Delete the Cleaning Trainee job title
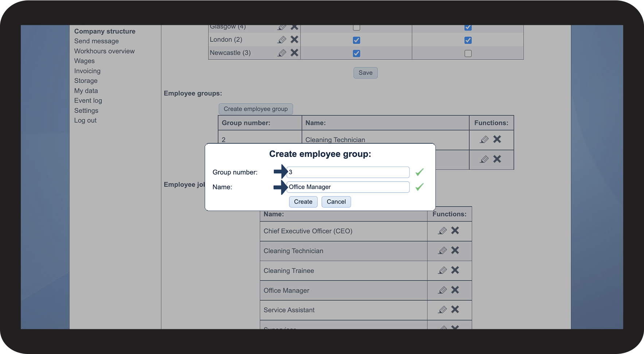 [455, 270]
